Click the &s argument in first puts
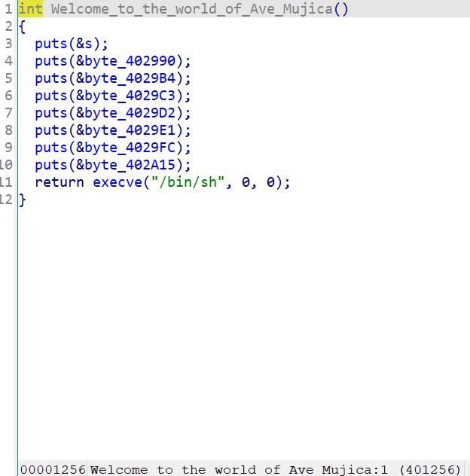 tap(84, 44)
